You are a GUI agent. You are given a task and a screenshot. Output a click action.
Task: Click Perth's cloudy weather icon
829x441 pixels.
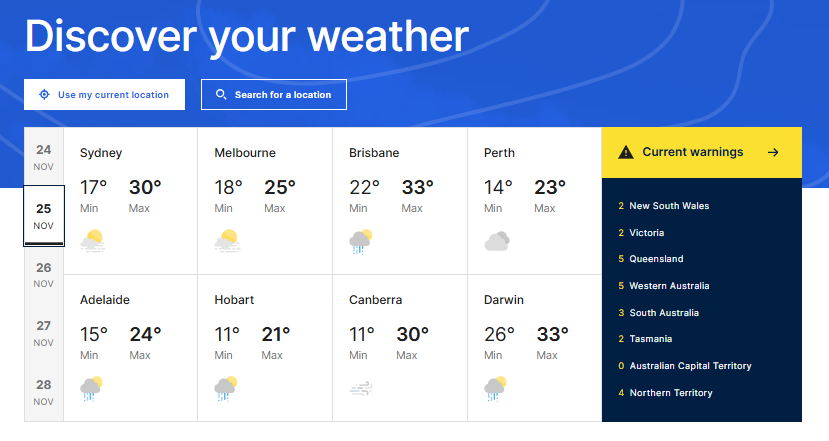tap(497, 240)
